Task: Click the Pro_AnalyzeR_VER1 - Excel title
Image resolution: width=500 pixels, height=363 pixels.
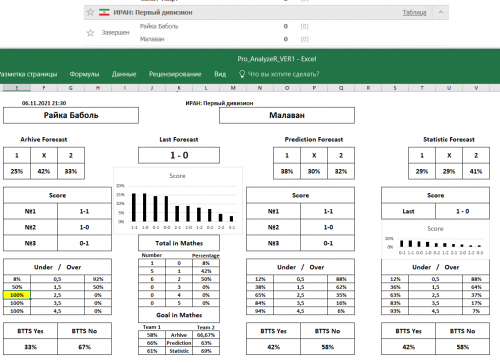Action: tap(277, 59)
